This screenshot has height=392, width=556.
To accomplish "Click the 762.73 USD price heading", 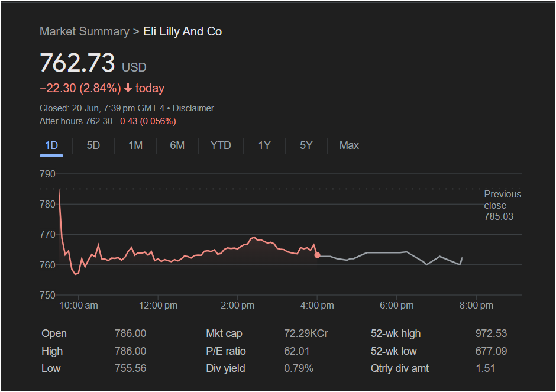I will click(93, 63).
